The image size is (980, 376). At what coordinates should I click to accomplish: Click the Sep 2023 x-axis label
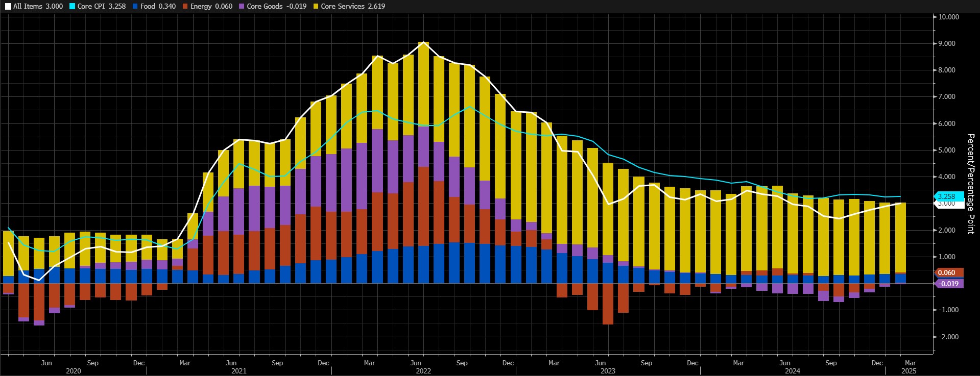(647, 363)
